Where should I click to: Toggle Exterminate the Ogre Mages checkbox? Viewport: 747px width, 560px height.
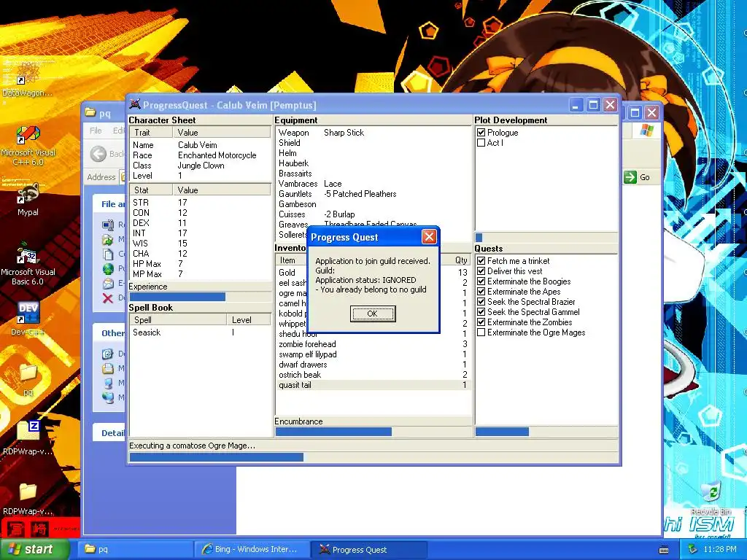pos(481,332)
